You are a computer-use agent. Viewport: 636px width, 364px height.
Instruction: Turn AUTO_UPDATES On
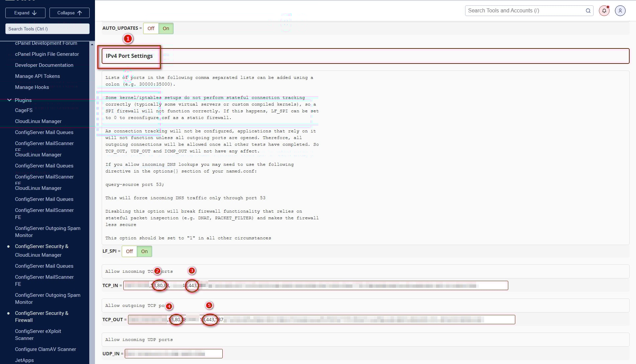click(x=166, y=28)
